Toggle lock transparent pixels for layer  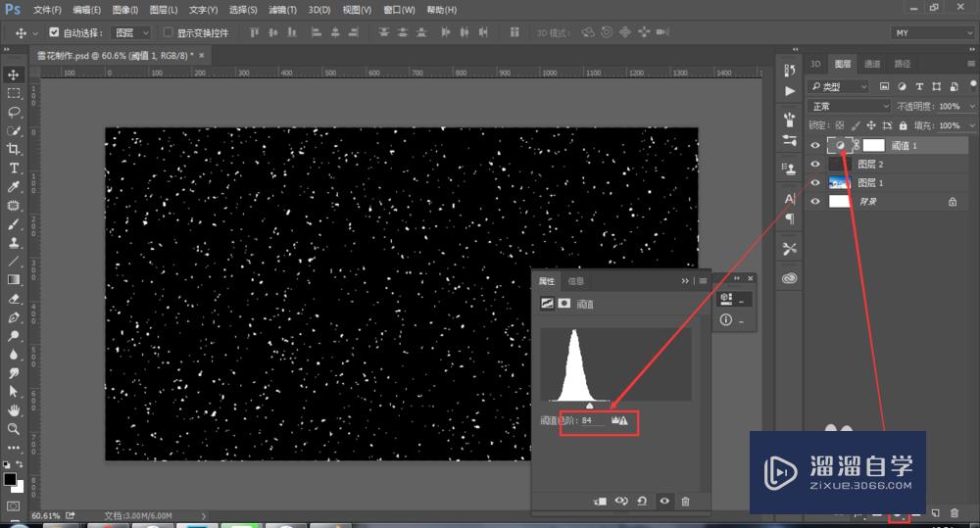tap(840, 125)
